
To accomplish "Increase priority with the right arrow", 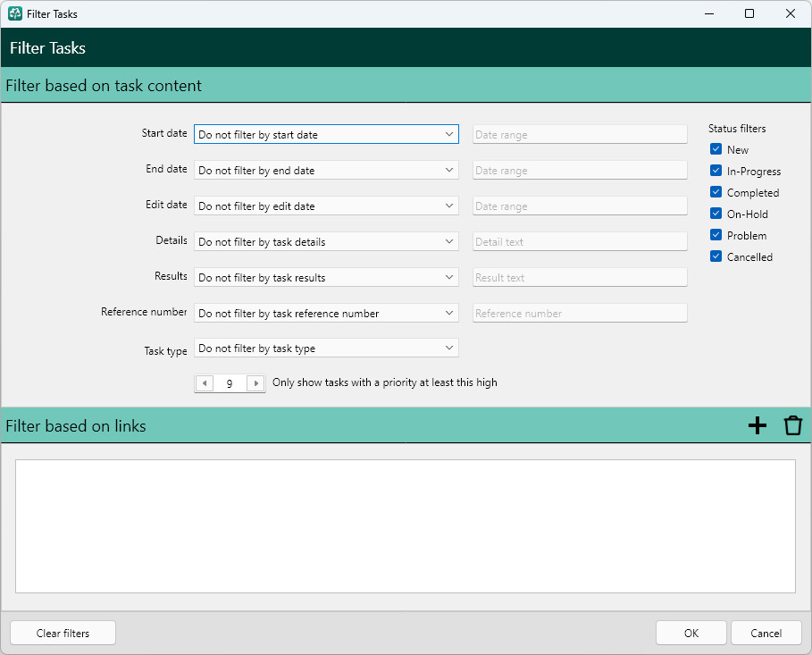I will click(x=255, y=383).
